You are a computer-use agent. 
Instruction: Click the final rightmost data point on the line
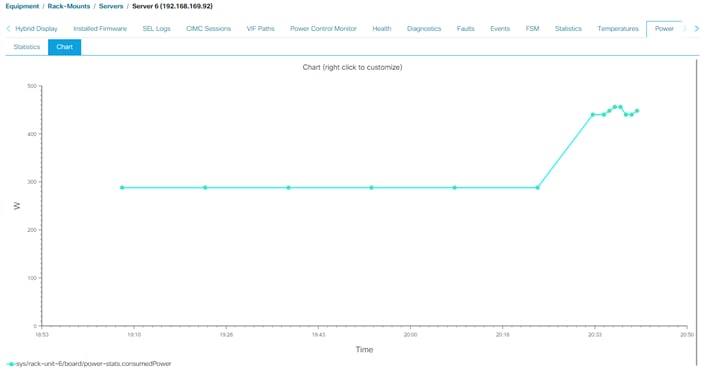(637, 111)
